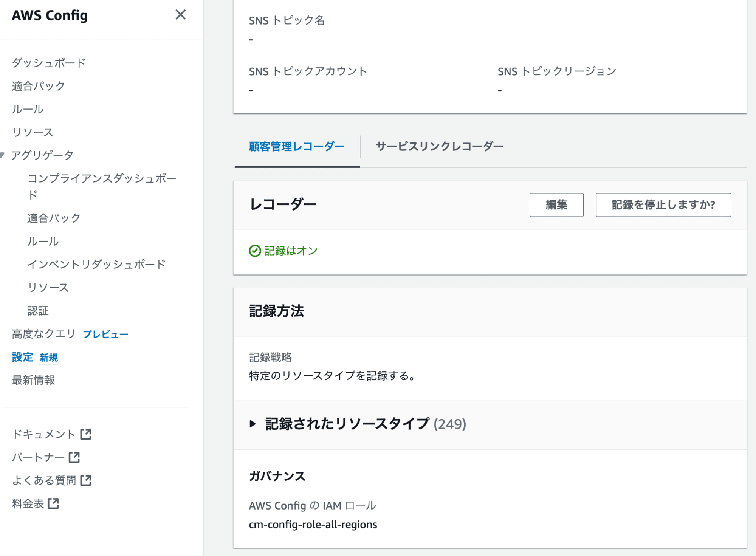The height and width of the screenshot is (556, 756).
Task: Open top-level リソース in sidebar
Action: [33, 132]
